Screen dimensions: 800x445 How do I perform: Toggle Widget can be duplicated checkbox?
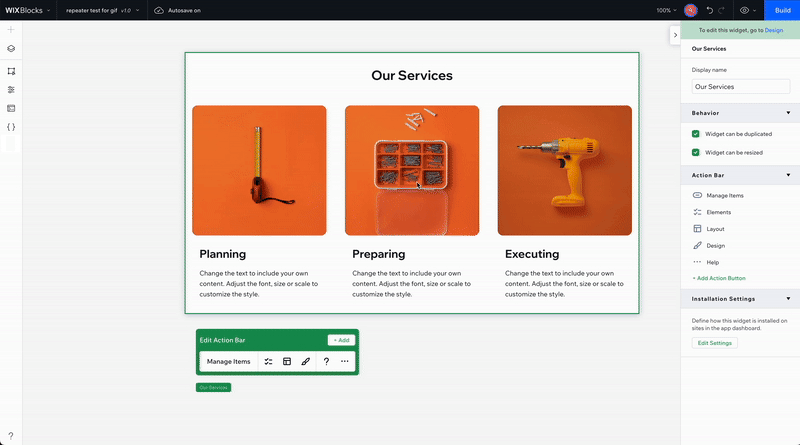[695, 134]
